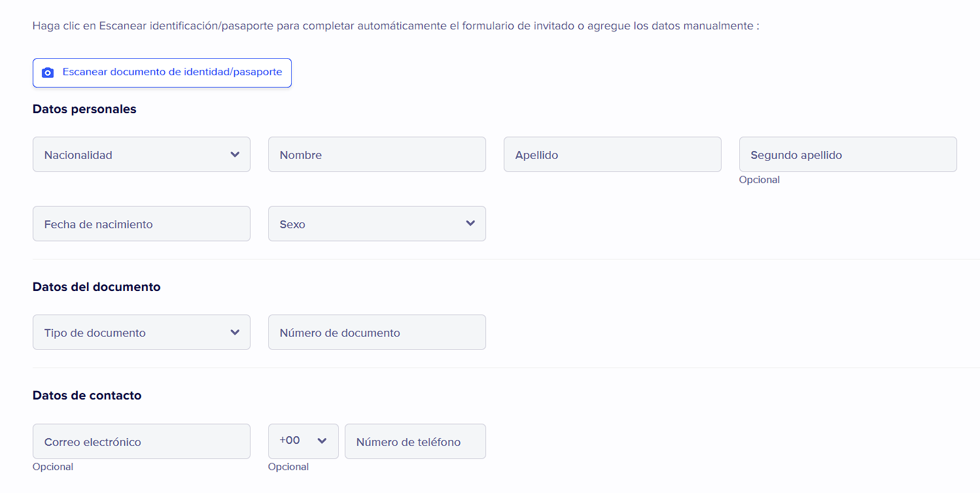Screen dimensions: 980x493
Task: Click into the Apellido field
Action: pos(612,154)
